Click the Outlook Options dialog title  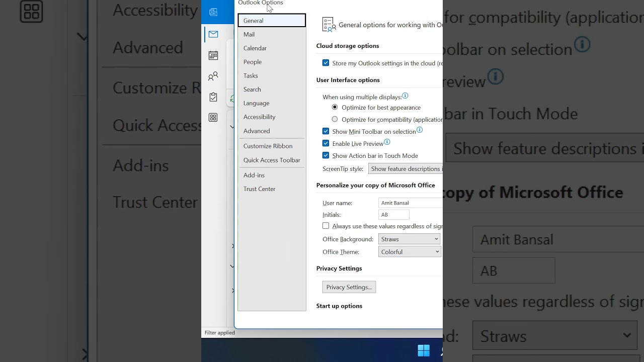[261, 3]
